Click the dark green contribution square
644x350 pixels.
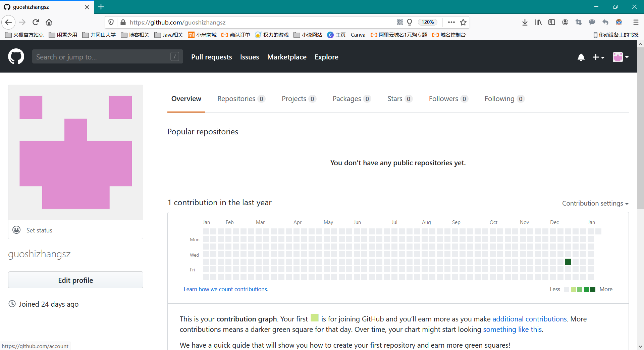pos(568,262)
